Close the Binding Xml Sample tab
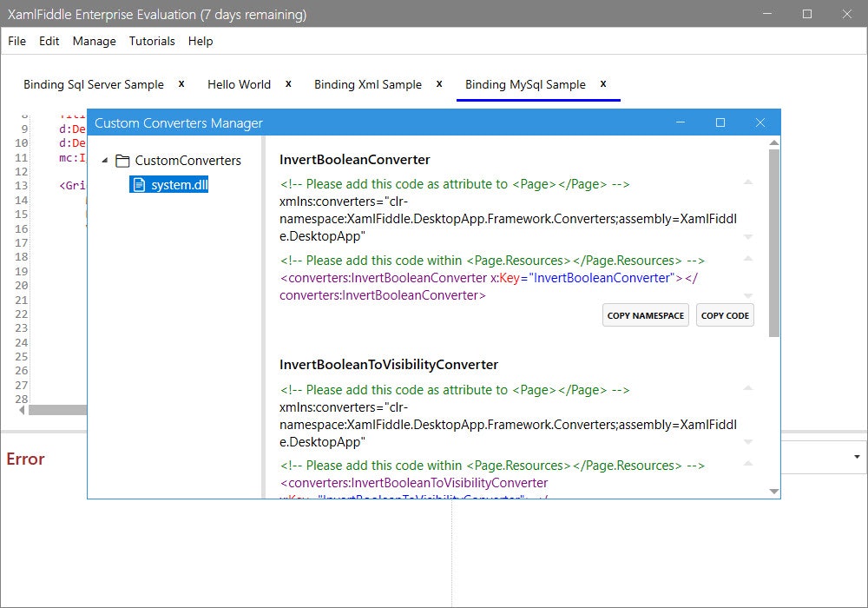 tap(439, 83)
